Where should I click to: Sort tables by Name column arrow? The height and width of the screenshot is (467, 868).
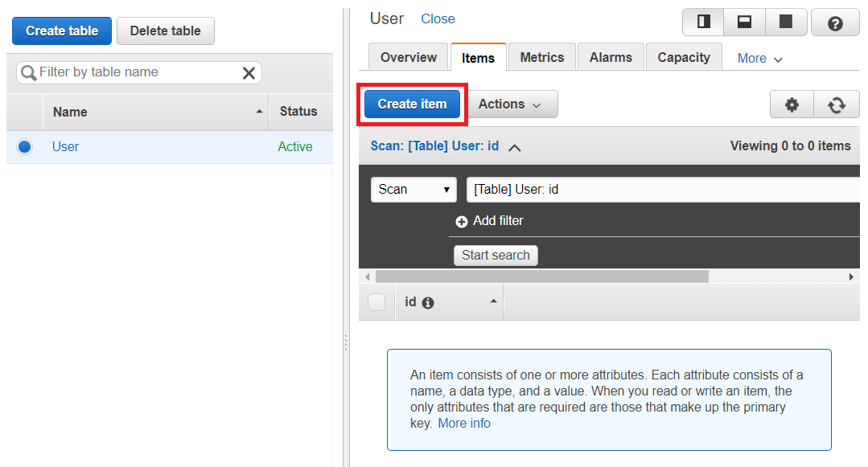(x=259, y=112)
